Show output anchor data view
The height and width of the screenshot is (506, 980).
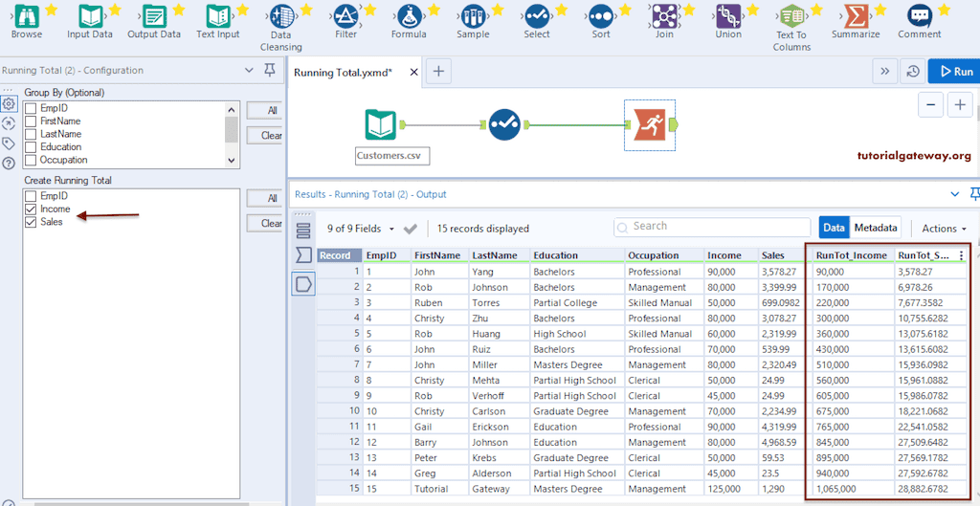pos(303,284)
